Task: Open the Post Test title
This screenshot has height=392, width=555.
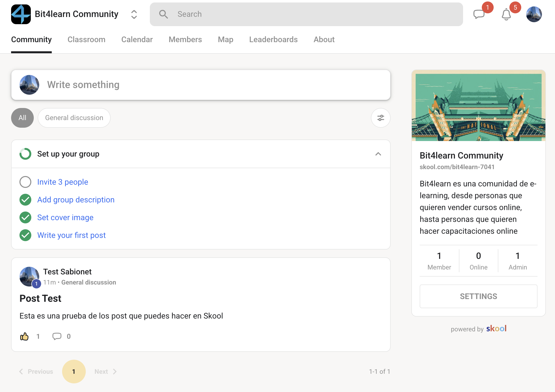Action: tap(40, 298)
